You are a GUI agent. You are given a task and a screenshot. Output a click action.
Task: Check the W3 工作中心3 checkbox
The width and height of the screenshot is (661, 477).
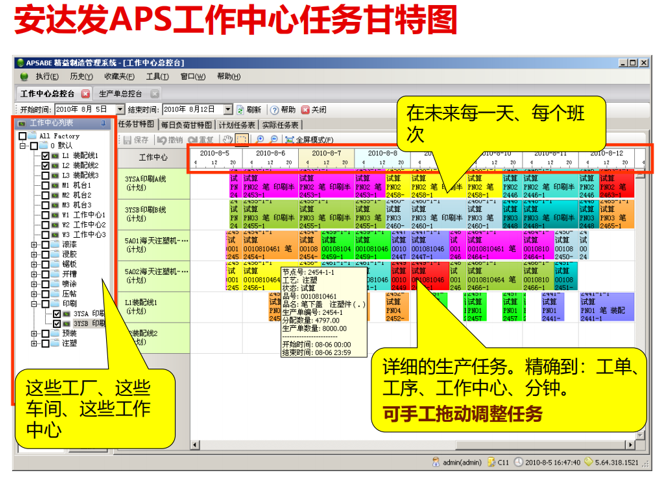click(46, 235)
